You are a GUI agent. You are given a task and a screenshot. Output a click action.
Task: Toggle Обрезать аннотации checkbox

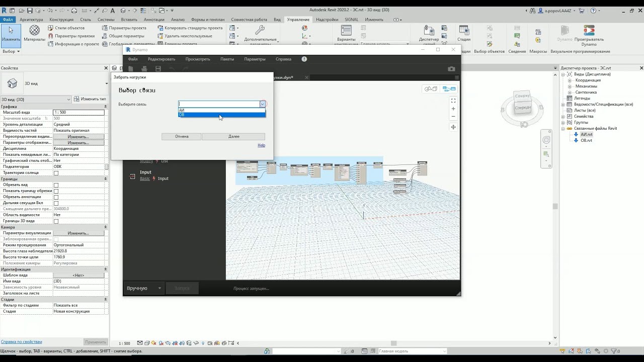click(x=56, y=197)
